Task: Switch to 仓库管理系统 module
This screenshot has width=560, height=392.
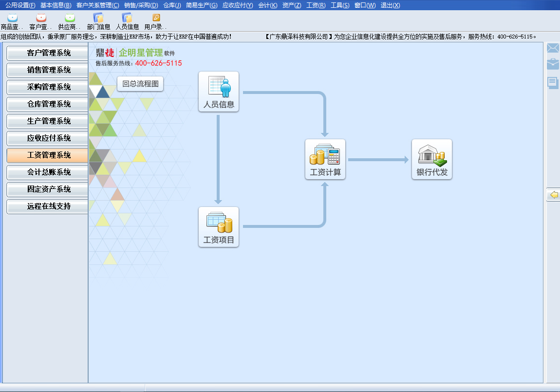Action: click(48, 104)
